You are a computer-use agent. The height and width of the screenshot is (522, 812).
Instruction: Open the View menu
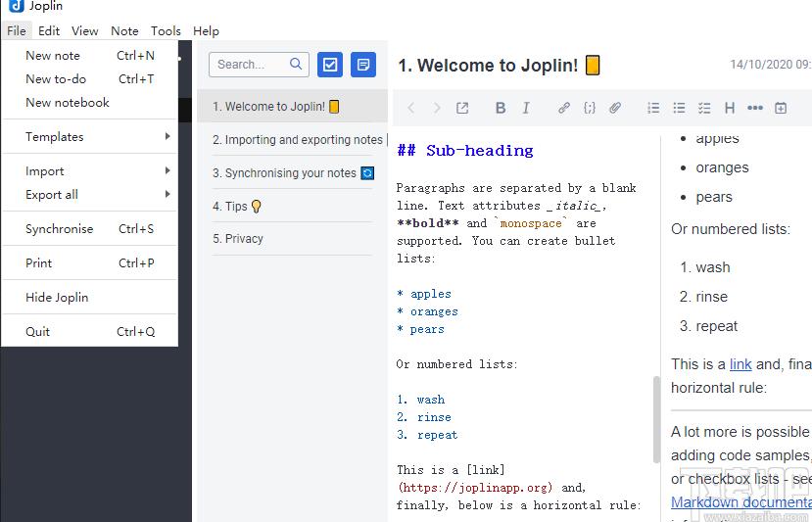coord(85,31)
